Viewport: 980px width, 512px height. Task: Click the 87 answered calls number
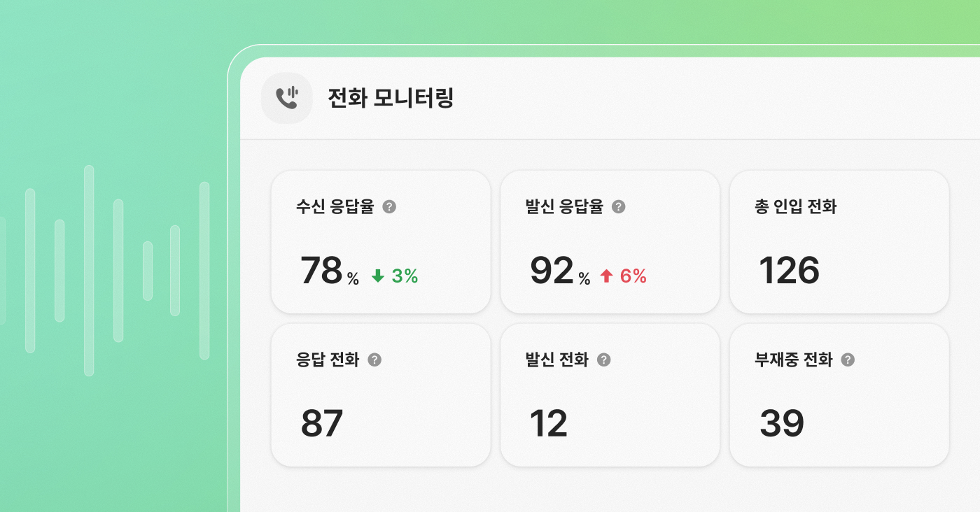click(x=322, y=423)
